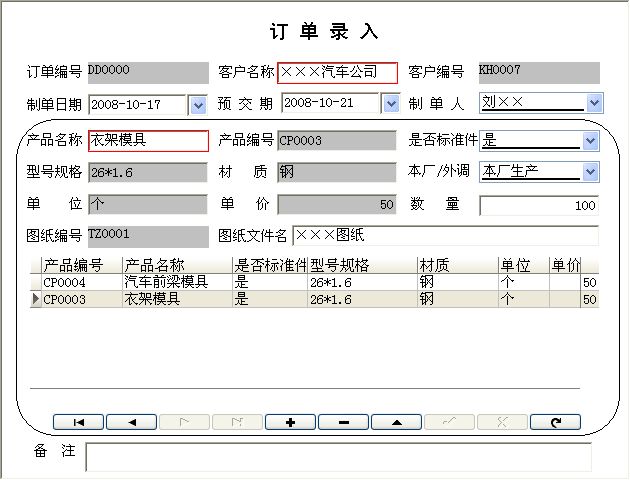The height and width of the screenshot is (480, 630).
Task: Open the 制单日期 date dropdown
Action: pos(198,105)
